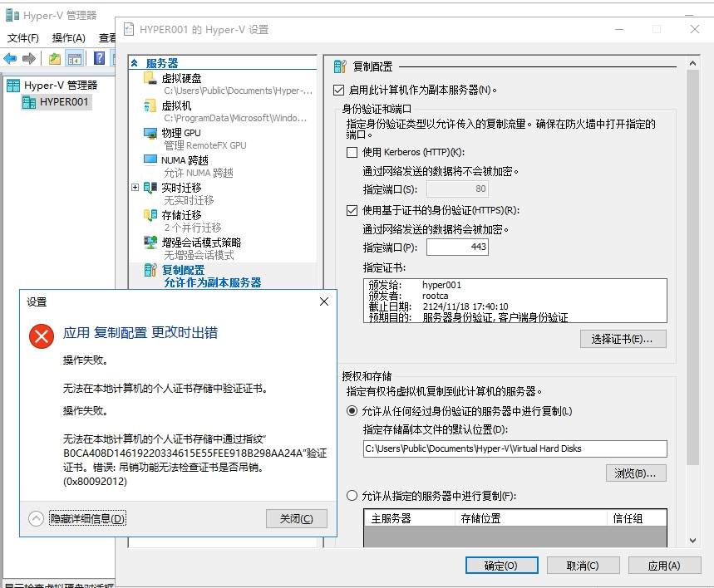Click the Hyper-V 管理器 app title icon
Screen dimensions: 714x588
(12, 16)
